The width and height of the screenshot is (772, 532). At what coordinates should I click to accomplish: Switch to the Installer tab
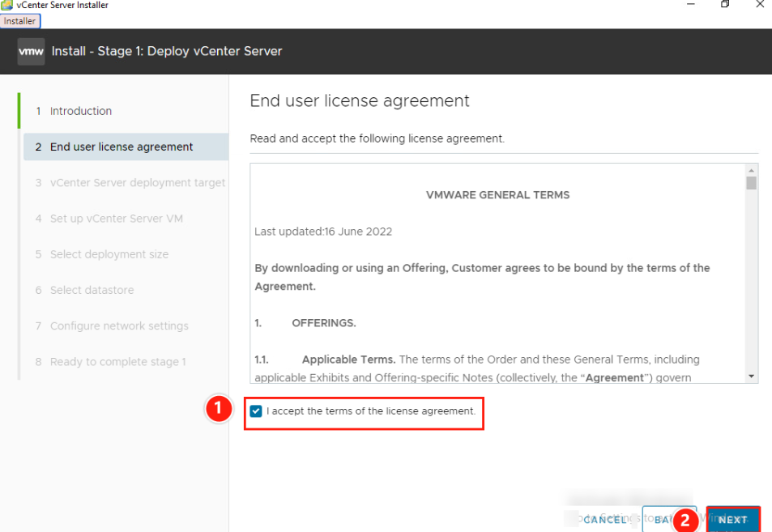tap(20, 21)
